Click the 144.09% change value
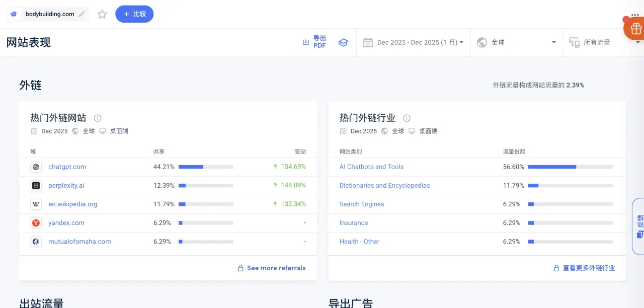Viewport: 644px width, 308px height. [293, 185]
